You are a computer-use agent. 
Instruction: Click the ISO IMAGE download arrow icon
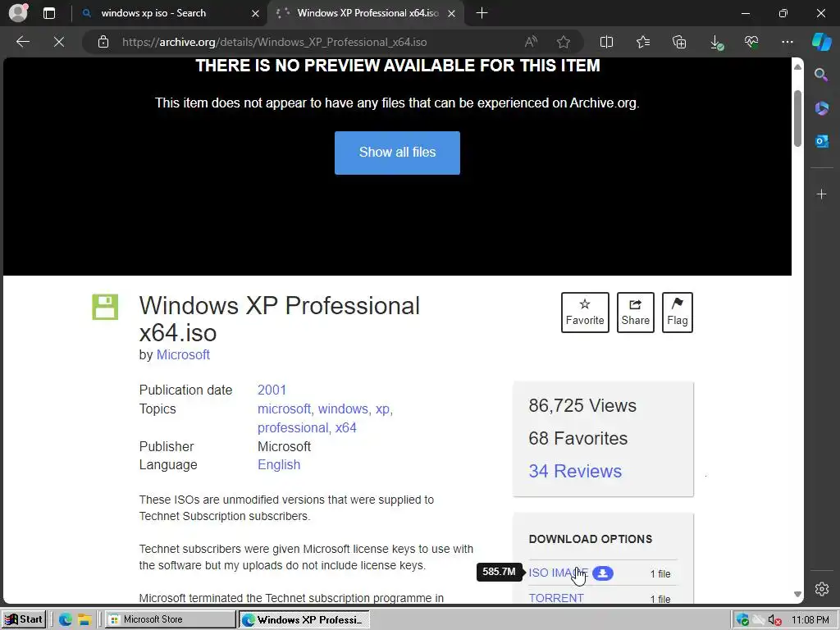tap(603, 573)
